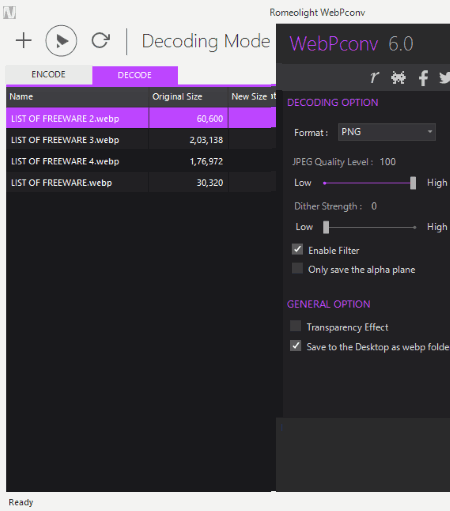Open the Format PNG dropdown

click(387, 132)
